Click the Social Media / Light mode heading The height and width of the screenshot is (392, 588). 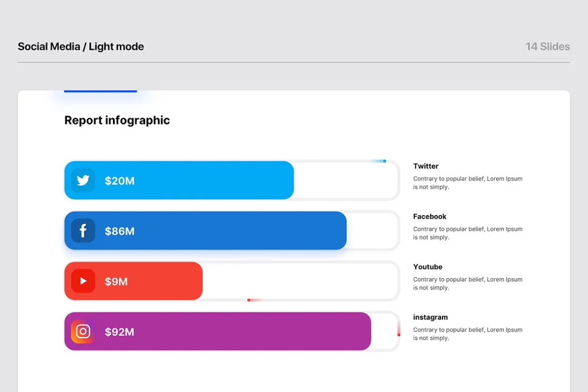pos(81,47)
